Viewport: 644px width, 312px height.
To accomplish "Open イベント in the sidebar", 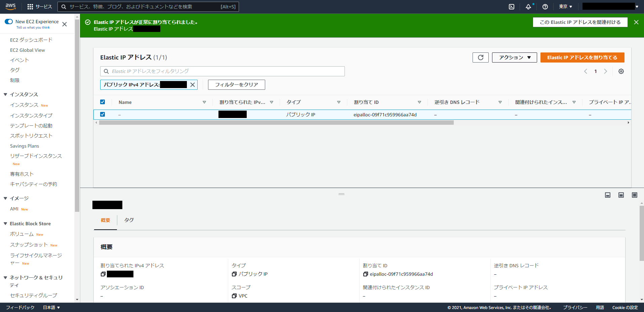I will click(x=19, y=60).
